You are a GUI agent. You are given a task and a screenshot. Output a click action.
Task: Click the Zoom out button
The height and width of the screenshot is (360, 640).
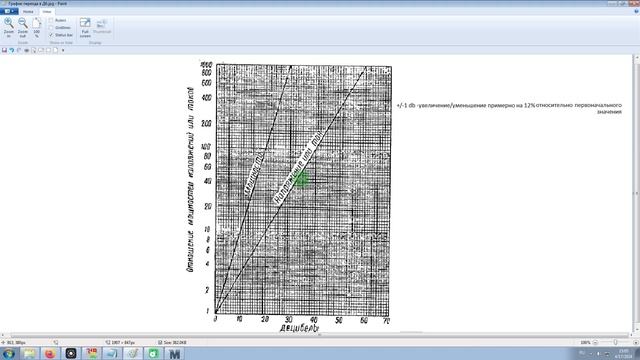pyautogui.click(x=23, y=28)
